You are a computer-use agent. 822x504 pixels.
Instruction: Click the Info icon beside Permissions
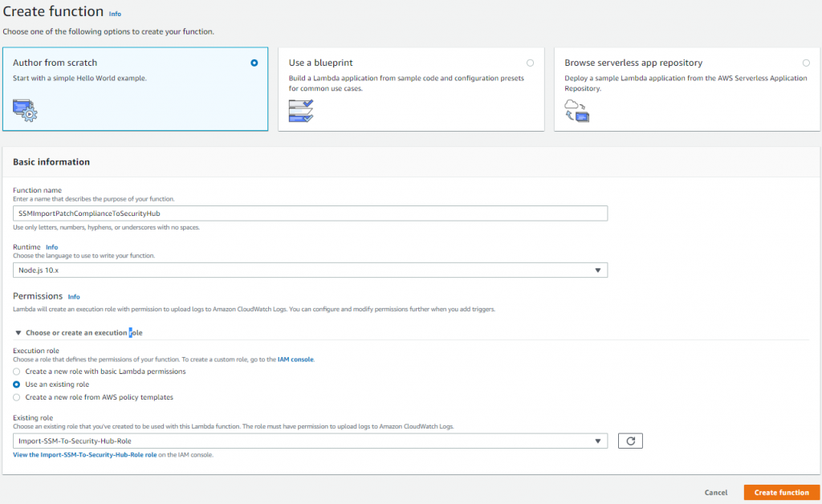point(74,296)
